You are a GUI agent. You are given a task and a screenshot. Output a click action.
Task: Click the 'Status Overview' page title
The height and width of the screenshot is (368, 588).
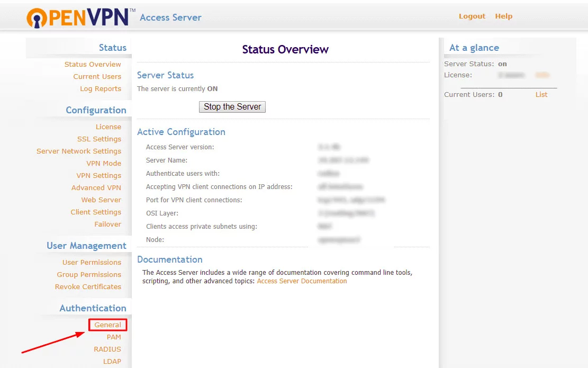pos(285,50)
